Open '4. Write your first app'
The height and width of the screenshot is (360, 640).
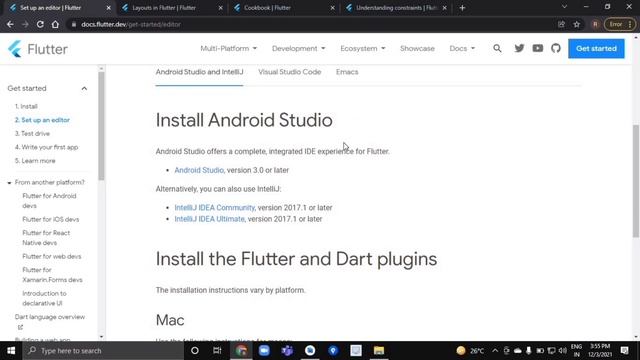tap(47, 147)
